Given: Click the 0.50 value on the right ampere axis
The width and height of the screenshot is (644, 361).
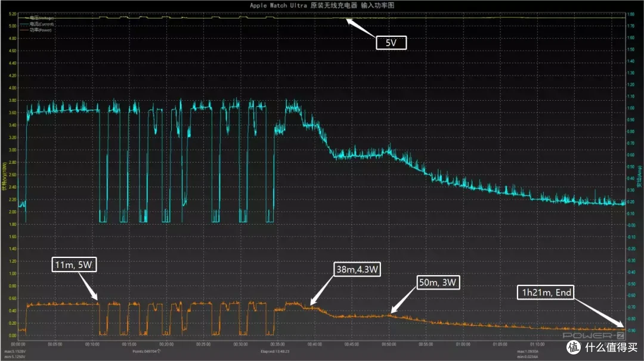Looking at the screenshot, I should [630, 167].
